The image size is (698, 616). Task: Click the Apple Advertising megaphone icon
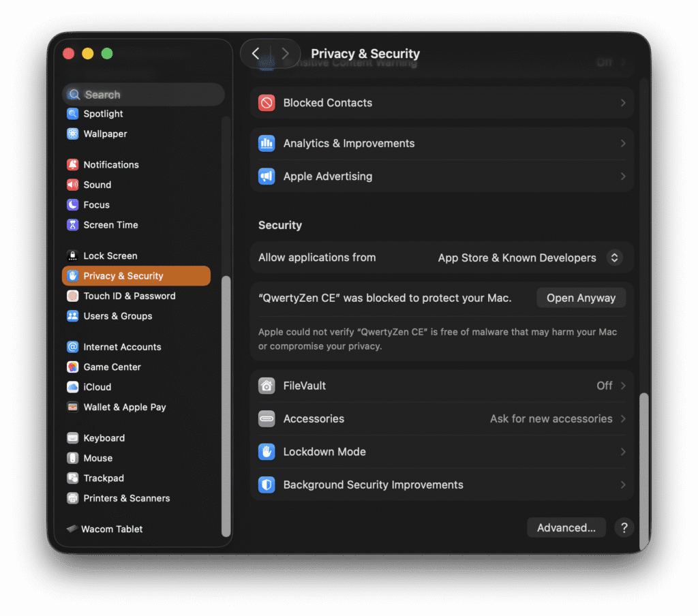pos(267,176)
